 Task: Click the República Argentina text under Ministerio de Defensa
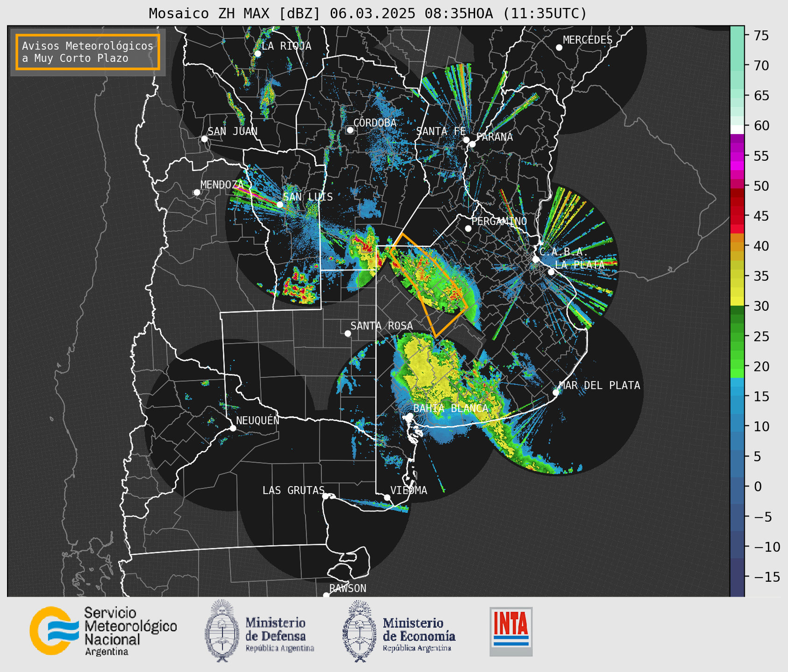[x=280, y=649]
